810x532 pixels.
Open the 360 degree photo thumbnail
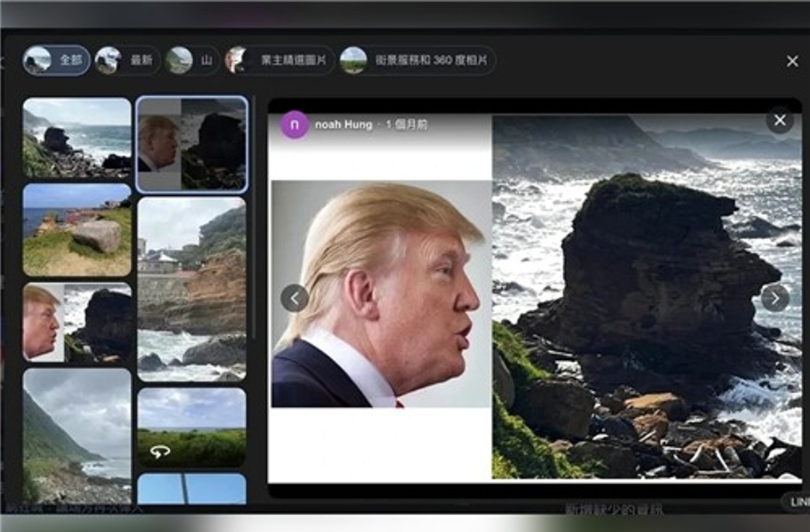click(x=192, y=427)
